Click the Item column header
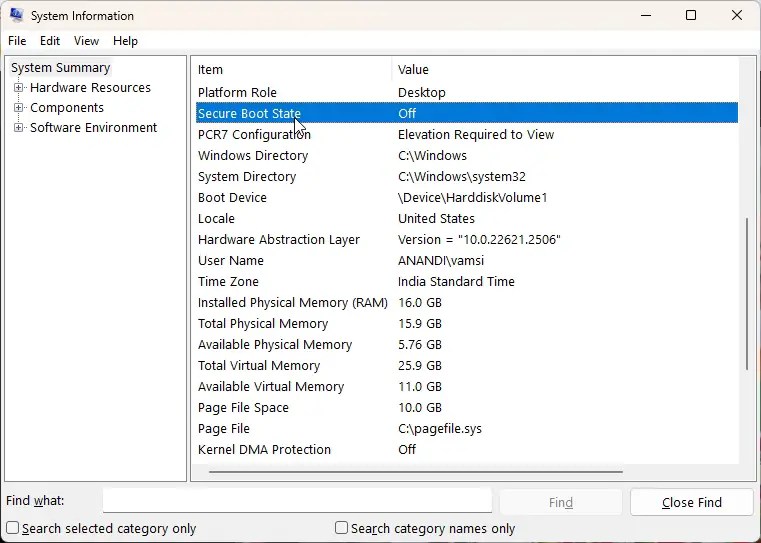 293,69
